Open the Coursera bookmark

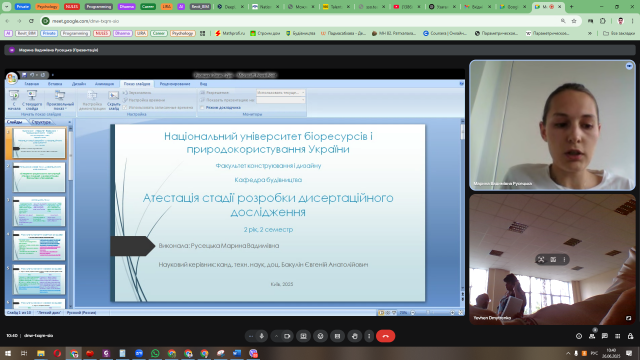[x=445, y=33]
